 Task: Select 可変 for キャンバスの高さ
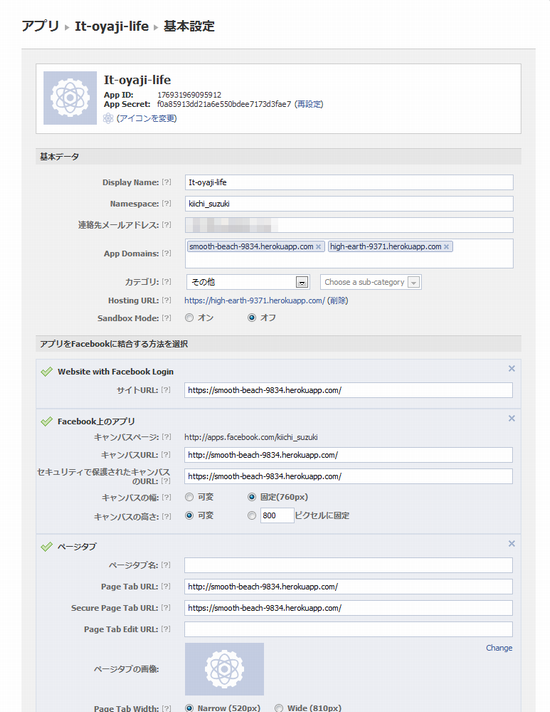tap(189, 516)
